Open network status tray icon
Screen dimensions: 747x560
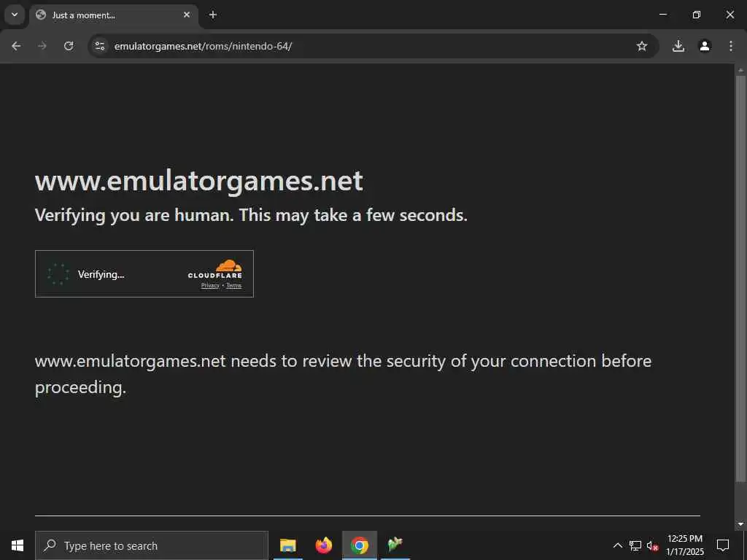[x=635, y=545]
